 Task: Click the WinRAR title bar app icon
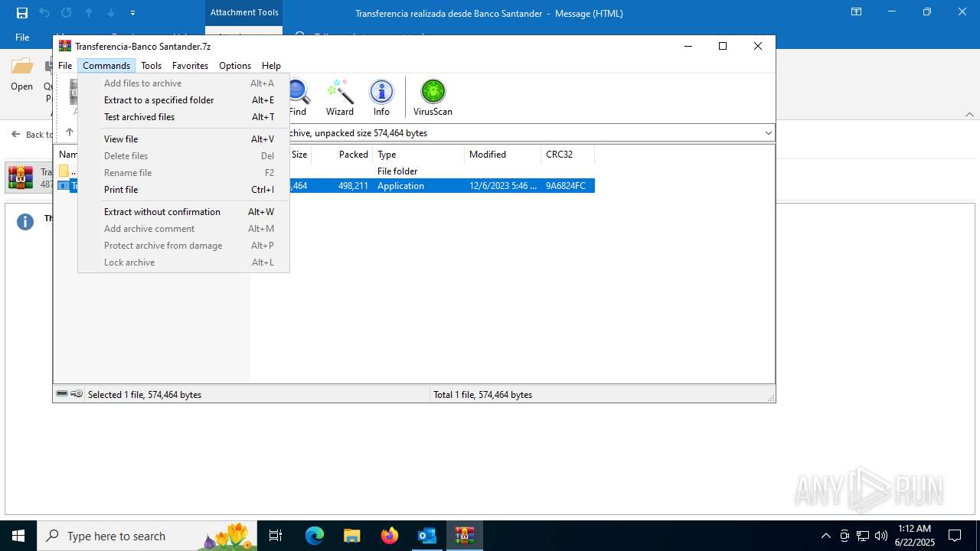click(65, 46)
